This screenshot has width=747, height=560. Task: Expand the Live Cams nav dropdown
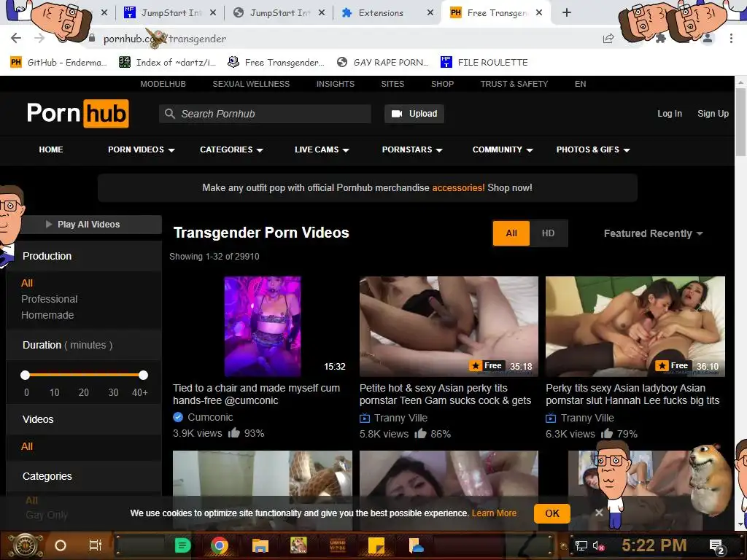(322, 149)
